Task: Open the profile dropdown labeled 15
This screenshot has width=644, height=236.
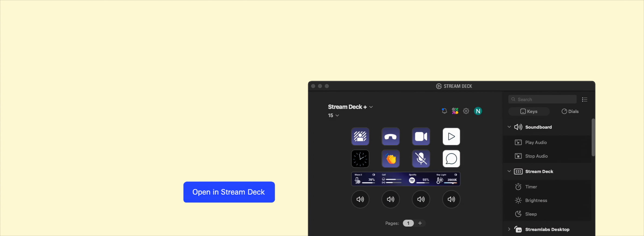Action: (333, 115)
